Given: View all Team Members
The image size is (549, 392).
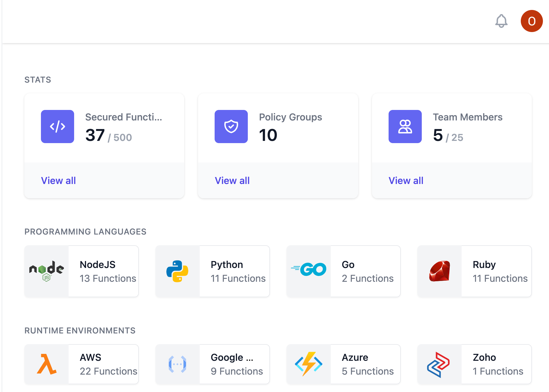Looking at the screenshot, I should [406, 180].
